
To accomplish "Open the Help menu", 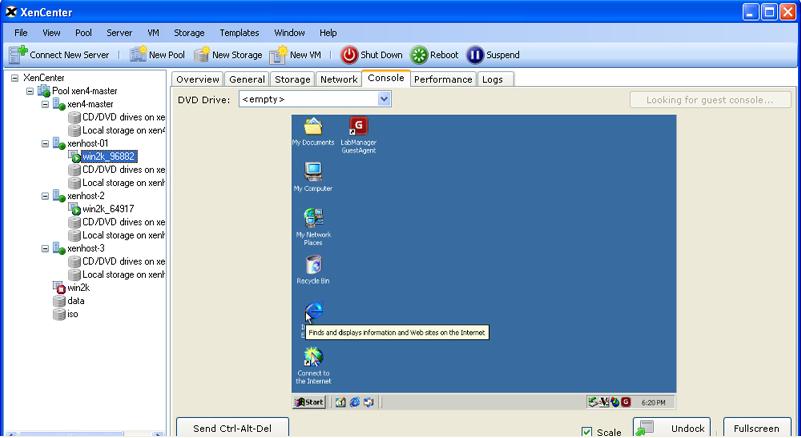I will coord(328,33).
